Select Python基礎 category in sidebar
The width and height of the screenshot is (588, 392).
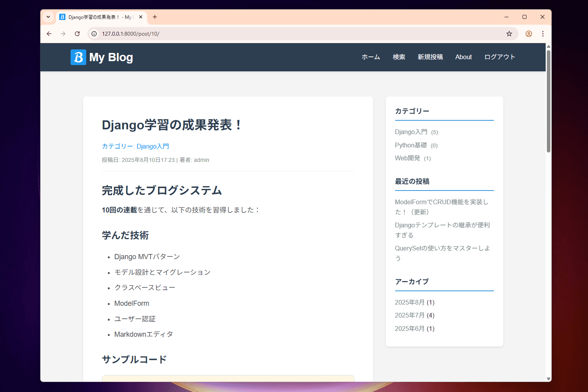[x=411, y=145]
